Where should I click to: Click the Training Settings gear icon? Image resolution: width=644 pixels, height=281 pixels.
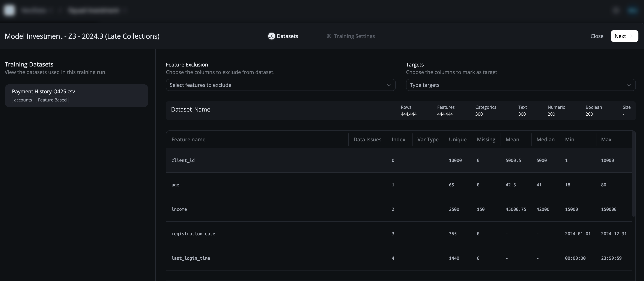click(329, 36)
